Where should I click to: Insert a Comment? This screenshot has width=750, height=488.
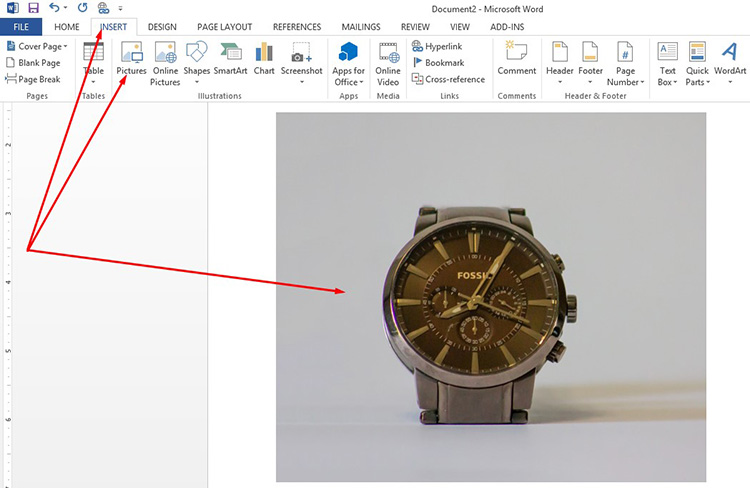[516, 58]
